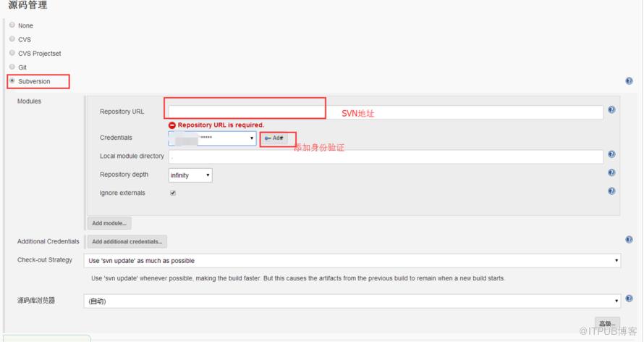Image resolution: width=644 pixels, height=342 pixels.
Task: Open help for the Subversion option
Action: coord(629,81)
